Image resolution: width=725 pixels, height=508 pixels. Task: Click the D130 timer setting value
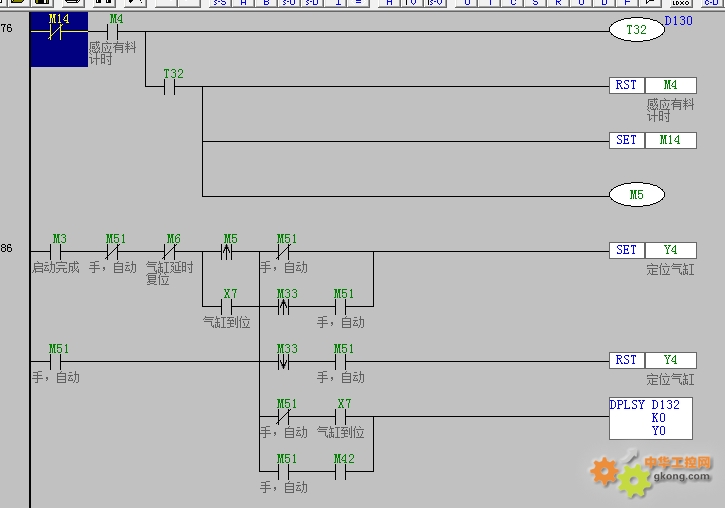click(x=678, y=21)
